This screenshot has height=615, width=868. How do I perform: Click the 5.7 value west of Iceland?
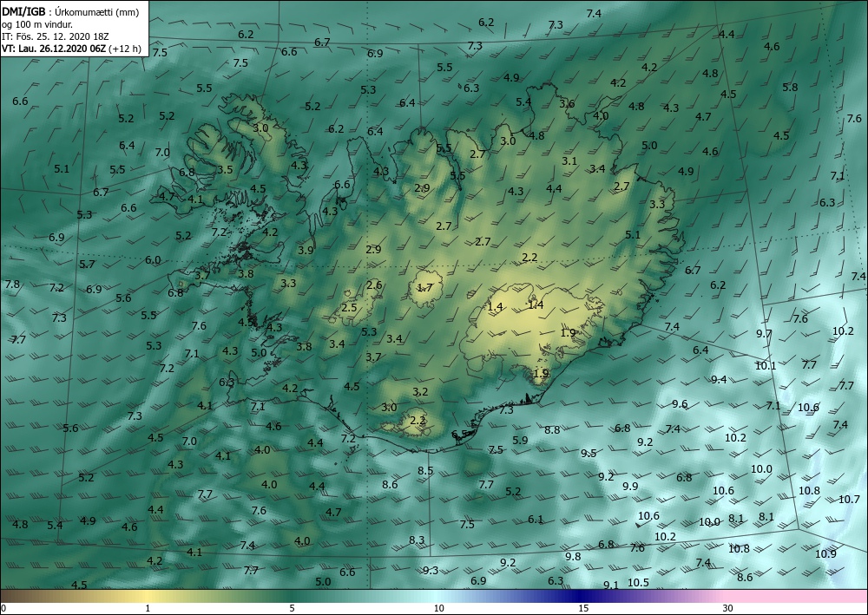(87, 265)
